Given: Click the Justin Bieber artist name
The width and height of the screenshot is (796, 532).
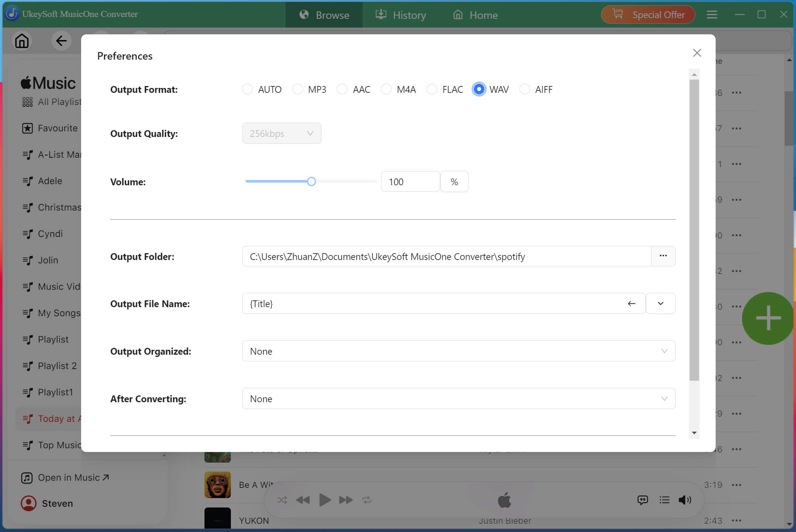Looking at the screenshot, I should click(505, 521).
